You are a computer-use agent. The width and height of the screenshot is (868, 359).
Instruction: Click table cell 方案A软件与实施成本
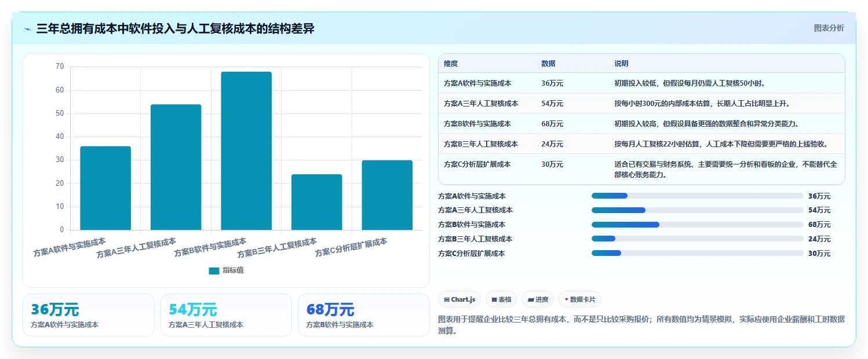click(x=477, y=83)
